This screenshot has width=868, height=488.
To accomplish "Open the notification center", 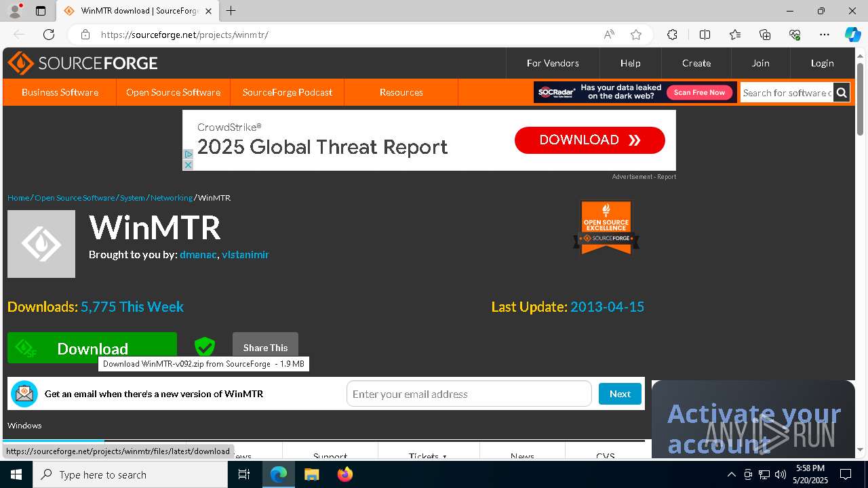I will (x=846, y=474).
